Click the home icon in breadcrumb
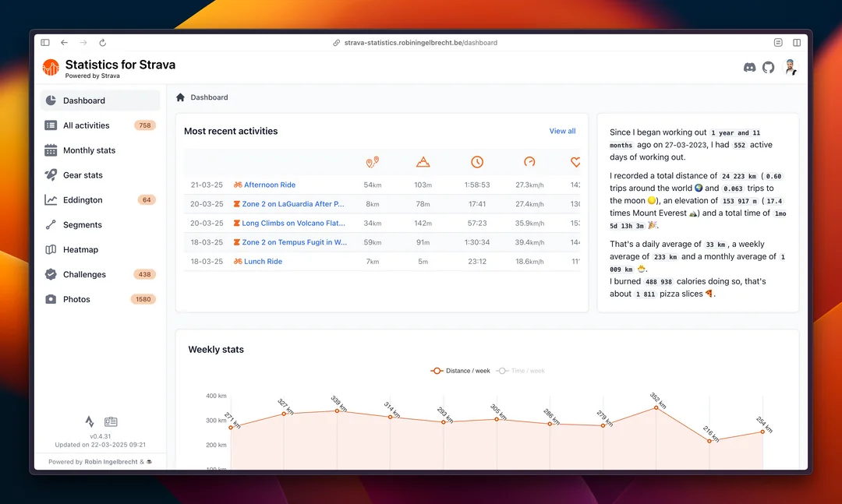Screen dimensions: 842x504 [180, 97]
